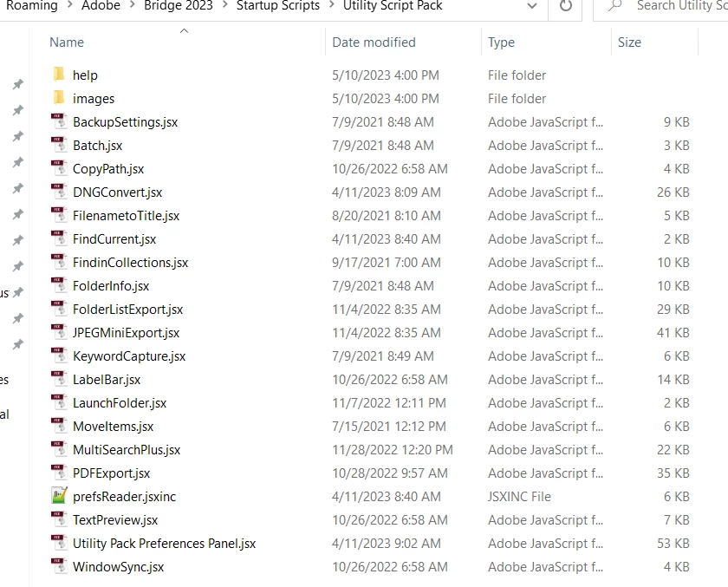Click the JPEGMiniExport.jsx file name
728x587 pixels.
[x=126, y=332]
